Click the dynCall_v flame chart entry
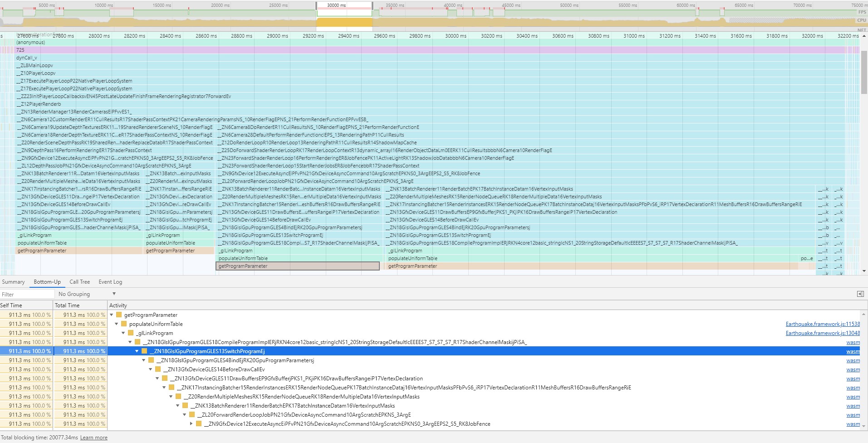Image resolution: width=868 pixels, height=443 pixels. coord(431,58)
